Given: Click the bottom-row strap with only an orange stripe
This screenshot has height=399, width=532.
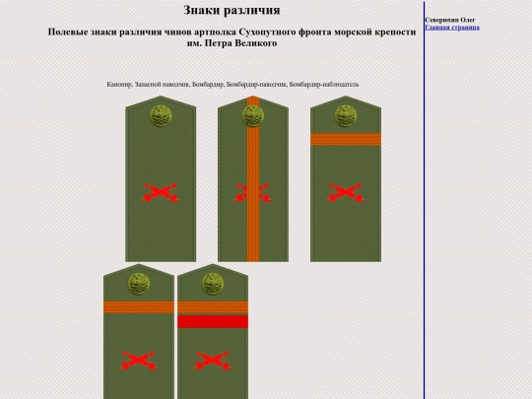Looking at the screenshot, I should click(x=139, y=331).
